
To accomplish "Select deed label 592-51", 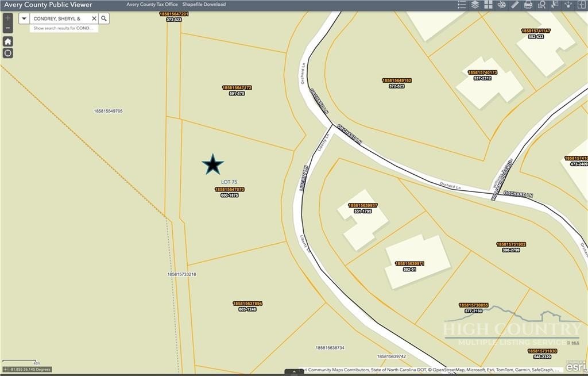I will click(409, 269).
